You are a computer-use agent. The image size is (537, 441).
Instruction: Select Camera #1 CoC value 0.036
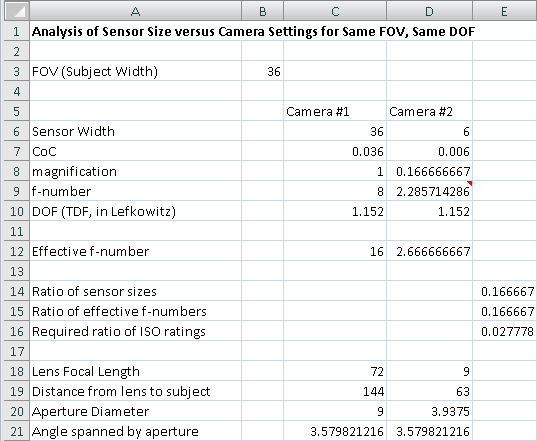pyautogui.click(x=335, y=151)
